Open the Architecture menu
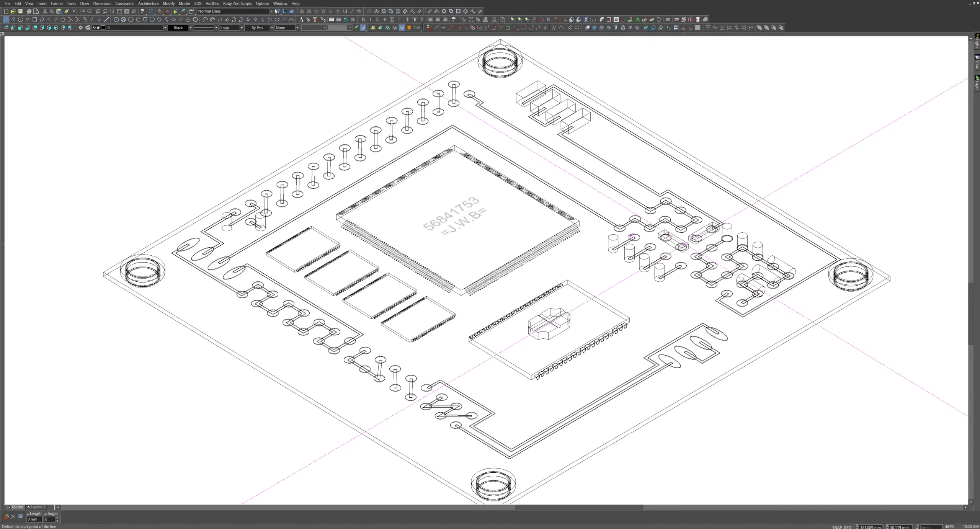 tap(148, 3)
